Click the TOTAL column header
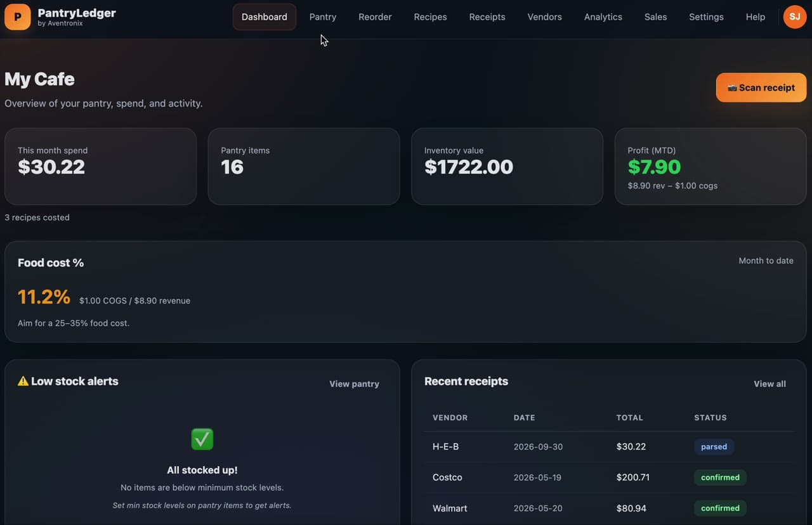 click(629, 418)
